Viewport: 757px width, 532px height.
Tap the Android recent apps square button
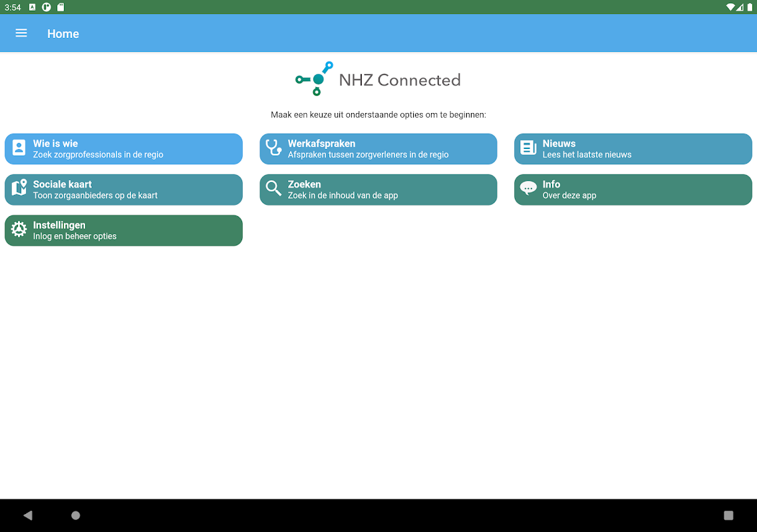728,515
